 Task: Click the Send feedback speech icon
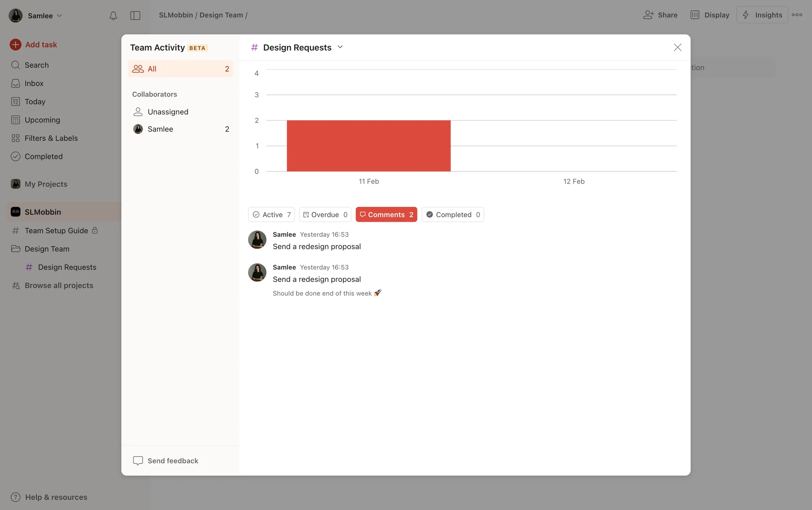(x=138, y=460)
